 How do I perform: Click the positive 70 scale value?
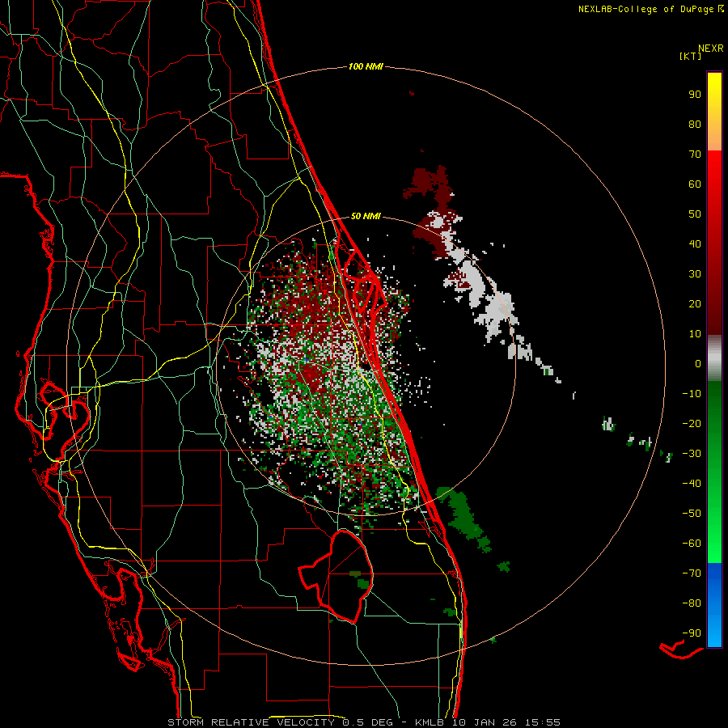tap(695, 154)
